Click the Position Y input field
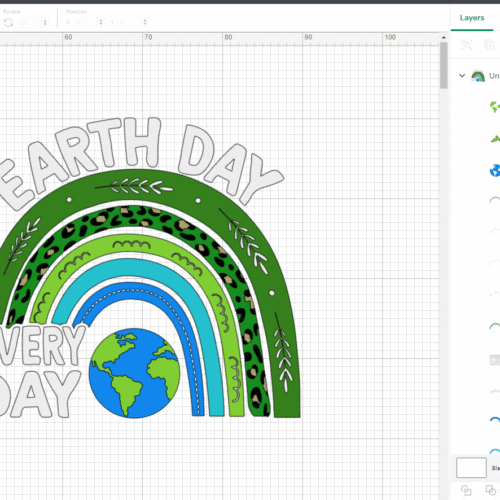 tap(130, 22)
